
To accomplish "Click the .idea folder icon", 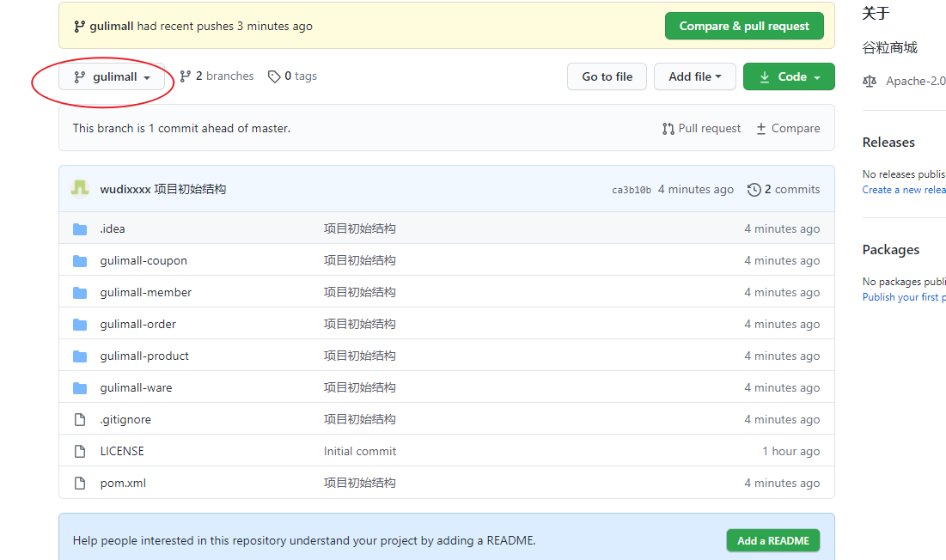I will click(x=80, y=229).
